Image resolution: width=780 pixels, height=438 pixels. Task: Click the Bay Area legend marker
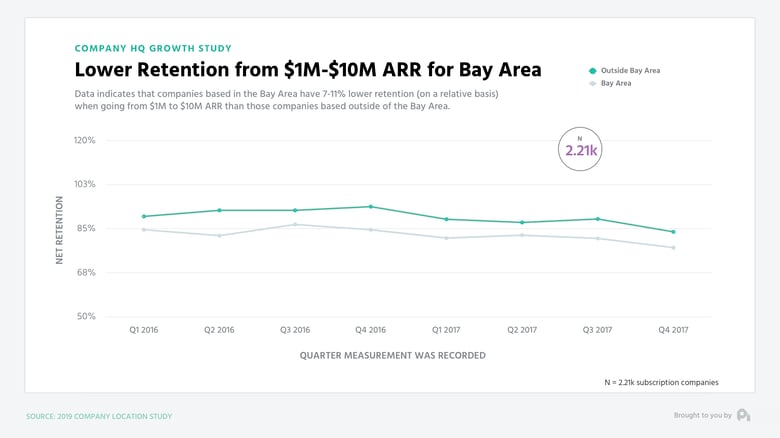(x=592, y=84)
